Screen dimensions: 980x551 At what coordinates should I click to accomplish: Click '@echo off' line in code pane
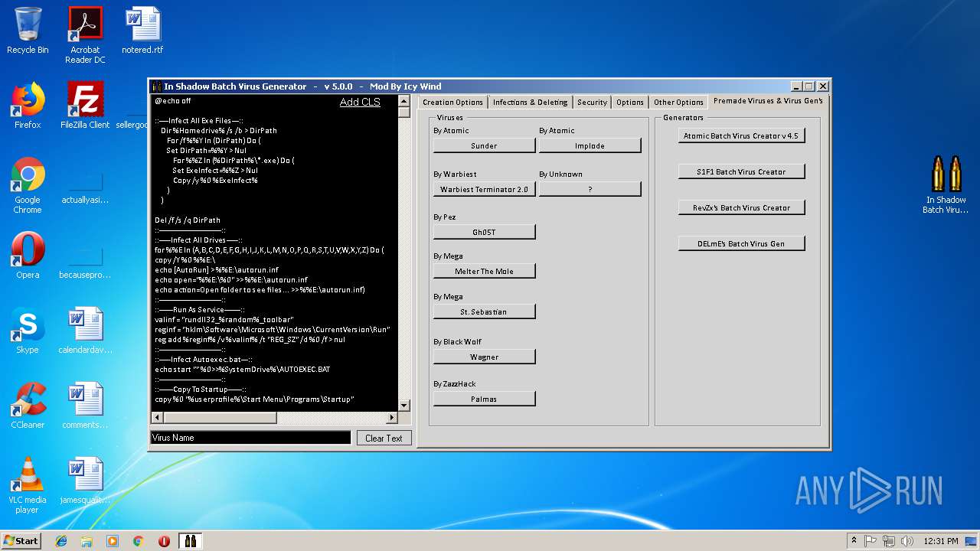[x=173, y=100]
